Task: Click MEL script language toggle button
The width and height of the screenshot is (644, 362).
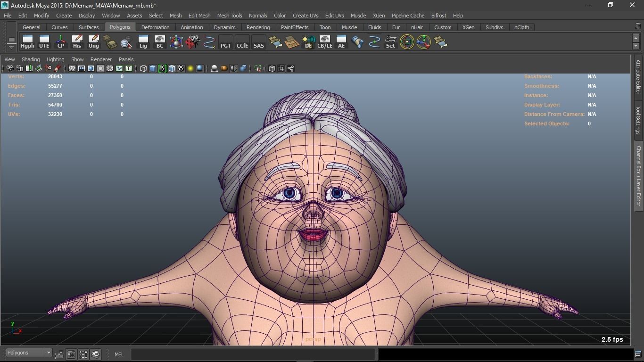Action: tap(119, 354)
